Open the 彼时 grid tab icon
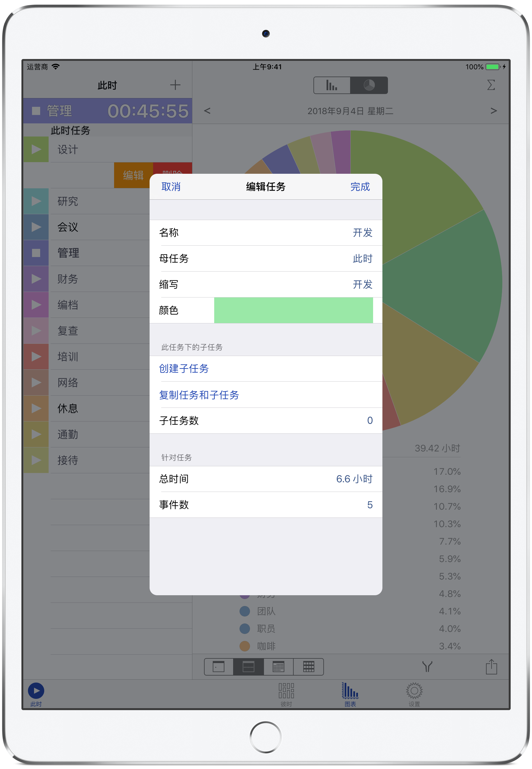Image resolution: width=532 pixels, height=769 pixels. [286, 694]
